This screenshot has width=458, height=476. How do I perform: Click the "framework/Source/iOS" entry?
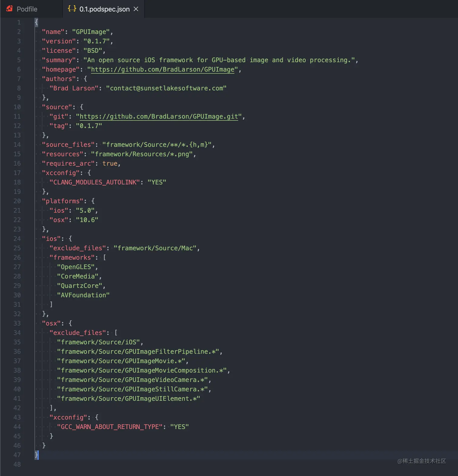[x=98, y=342]
